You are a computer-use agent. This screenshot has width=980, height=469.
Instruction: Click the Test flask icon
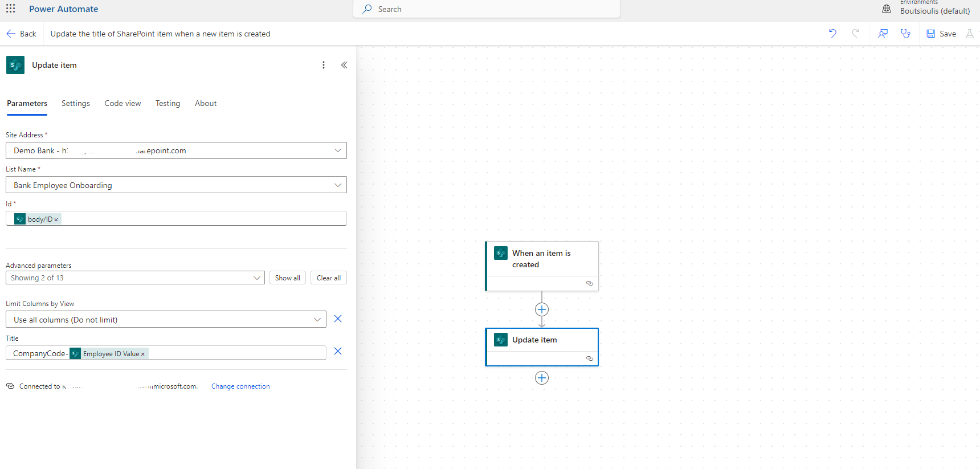(x=970, y=34)
